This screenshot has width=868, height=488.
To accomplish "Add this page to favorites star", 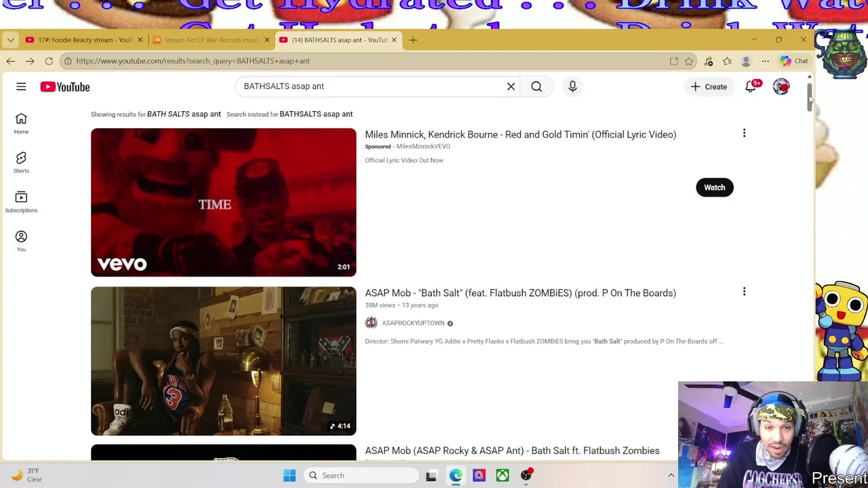I will pos(689,61).
